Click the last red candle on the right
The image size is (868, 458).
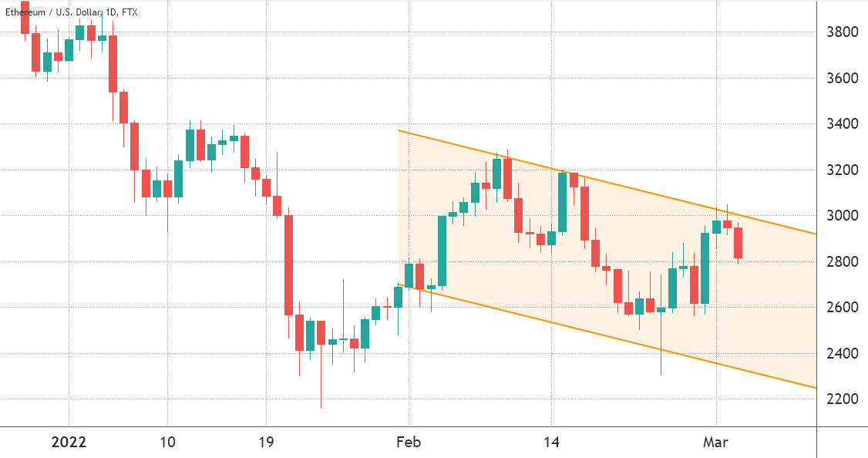point(738,242)
